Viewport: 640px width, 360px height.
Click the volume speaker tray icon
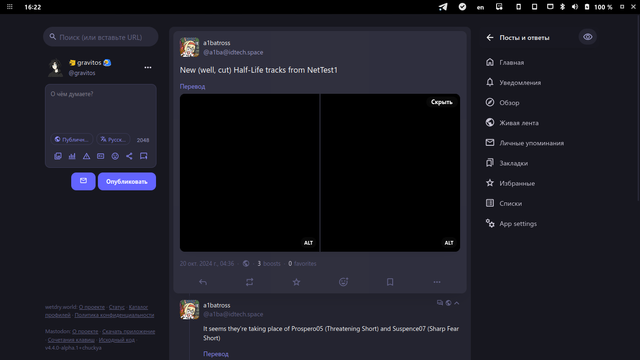point(575,7)
